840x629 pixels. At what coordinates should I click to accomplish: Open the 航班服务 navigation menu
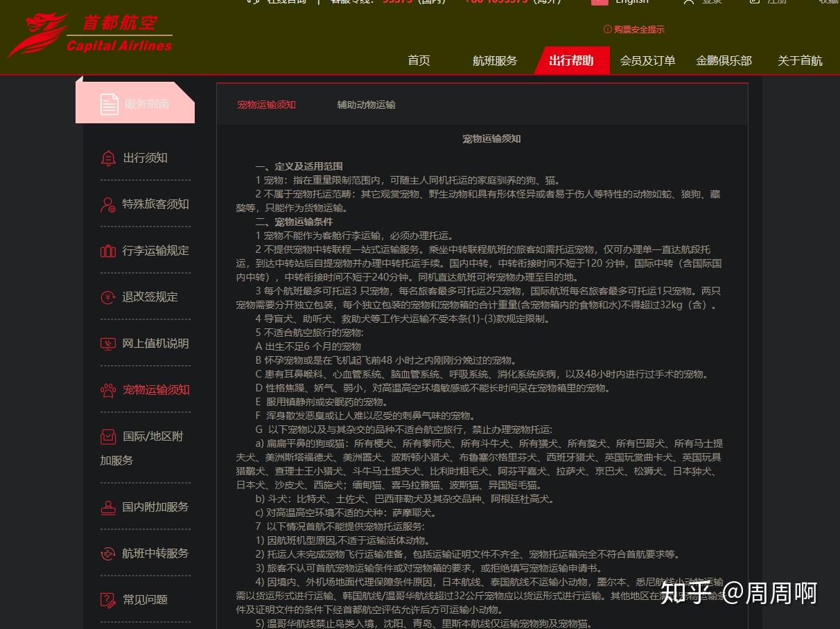[x=495, y=60]
